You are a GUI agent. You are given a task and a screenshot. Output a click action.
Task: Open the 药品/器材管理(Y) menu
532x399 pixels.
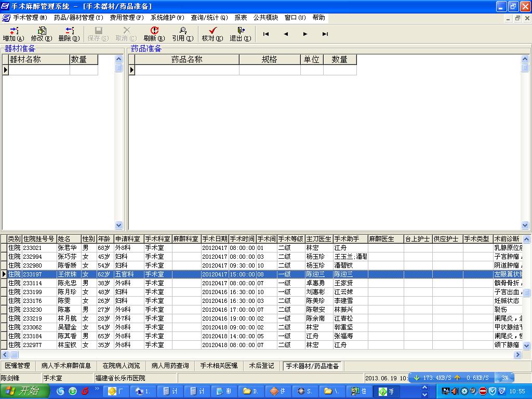click(x=78, y=18)
